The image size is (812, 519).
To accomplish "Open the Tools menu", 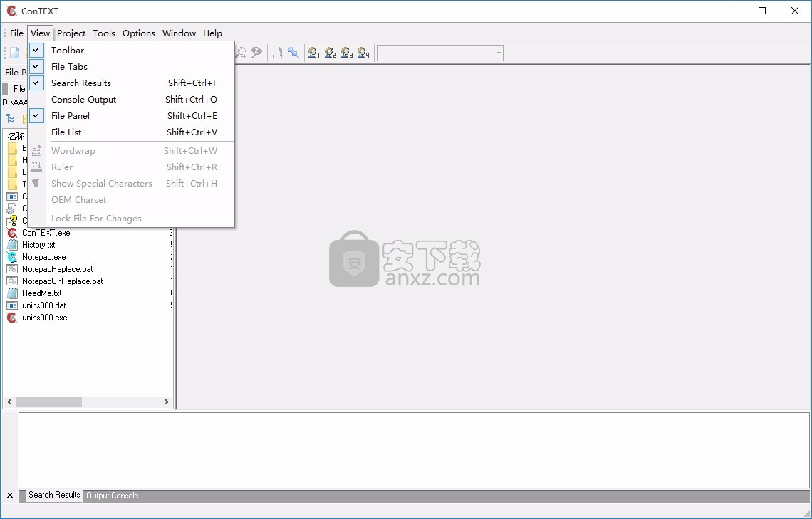I will 104,33.
